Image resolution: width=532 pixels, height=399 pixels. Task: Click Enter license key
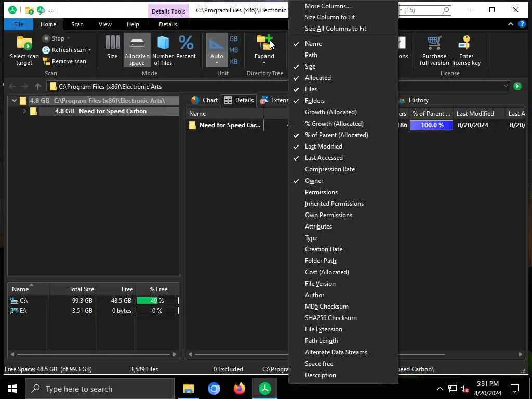click(466, 50)
